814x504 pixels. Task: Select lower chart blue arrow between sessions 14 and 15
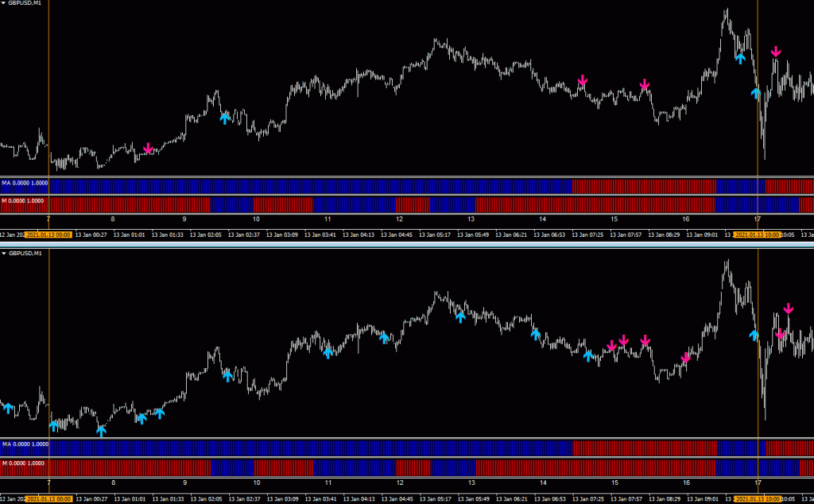(x=587, y=355)
